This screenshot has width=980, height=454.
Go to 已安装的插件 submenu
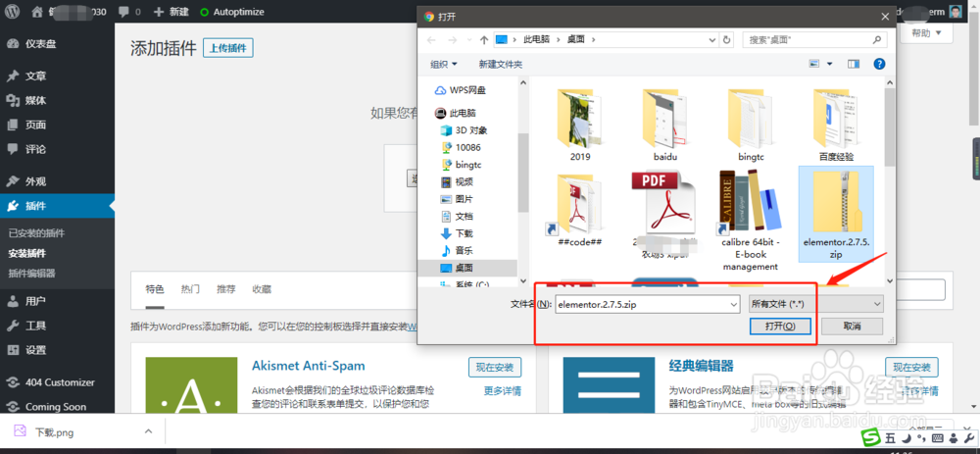[36, 233]
